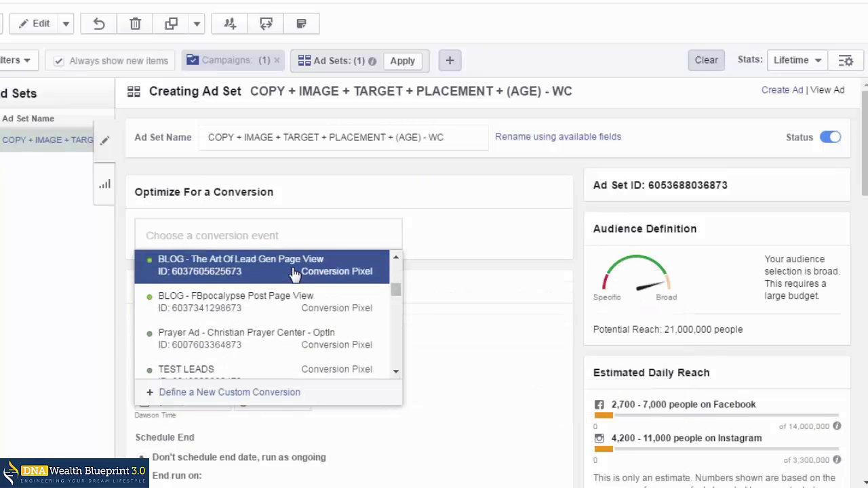Click info icon next to Facebook reach
This screenshot has width=868, height=488.
click(837, 426)
